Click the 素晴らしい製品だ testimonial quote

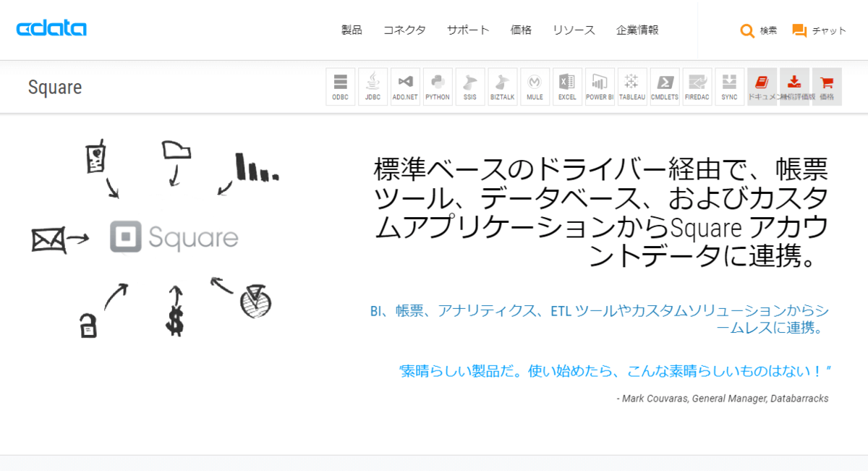click(x=615, y=371)
